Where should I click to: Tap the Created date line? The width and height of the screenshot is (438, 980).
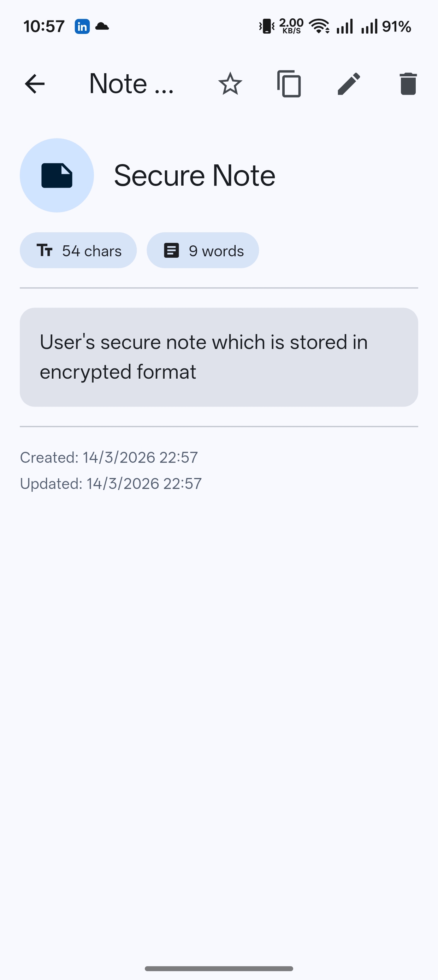[x=109, y=457]
